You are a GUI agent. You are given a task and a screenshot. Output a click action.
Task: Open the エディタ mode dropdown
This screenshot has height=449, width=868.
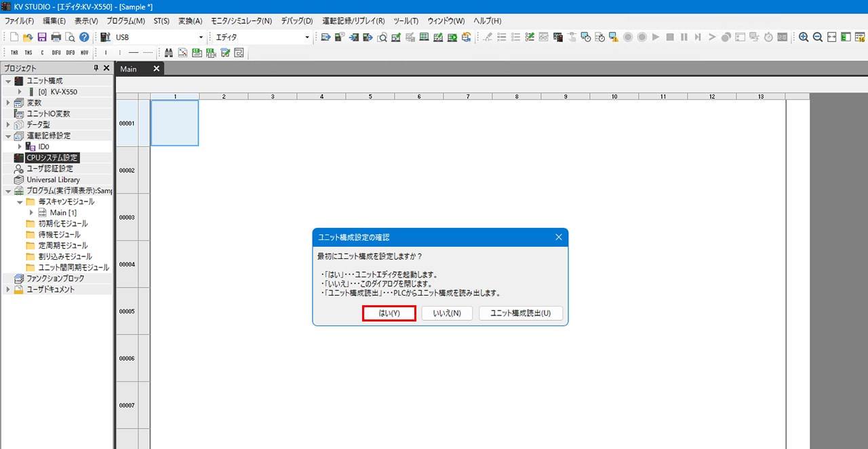307,37
